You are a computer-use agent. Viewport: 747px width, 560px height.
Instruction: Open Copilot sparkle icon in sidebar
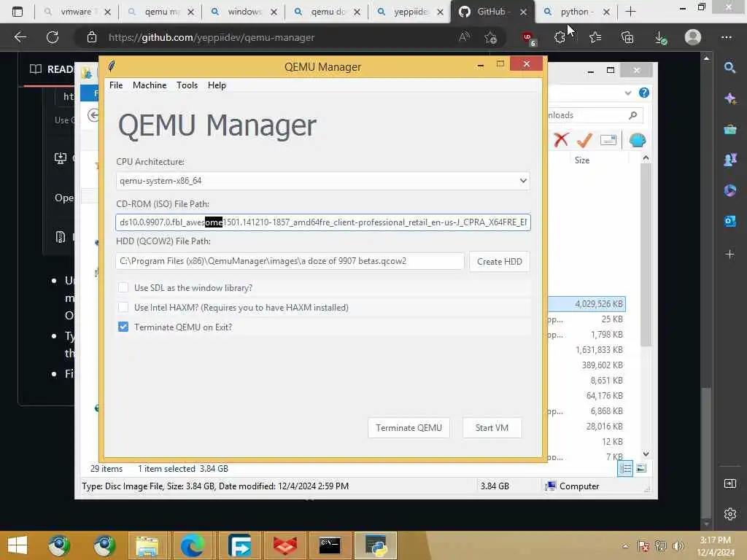729,98
